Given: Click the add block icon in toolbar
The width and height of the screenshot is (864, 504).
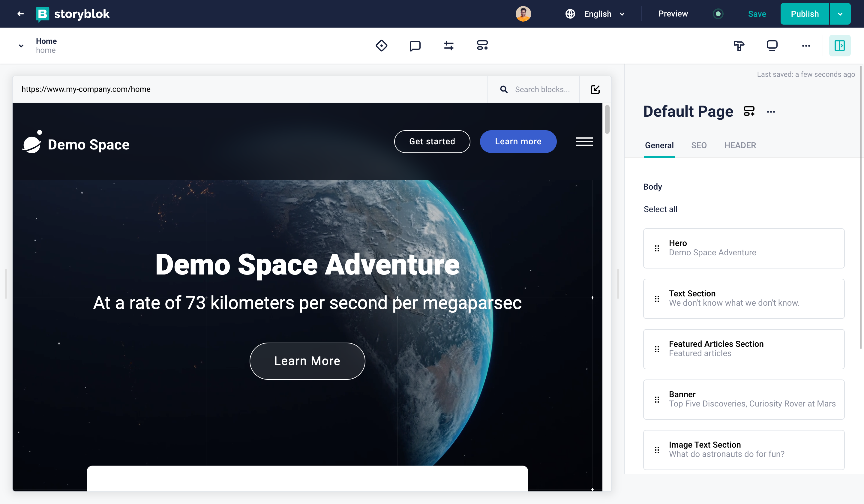Looking at the screenshot, I should 482,46.
